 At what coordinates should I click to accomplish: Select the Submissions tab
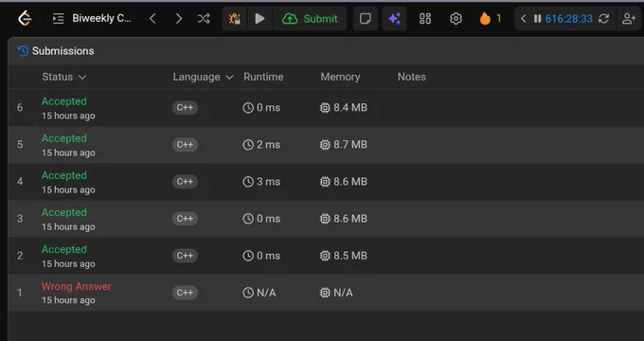[x=56, y=51]
